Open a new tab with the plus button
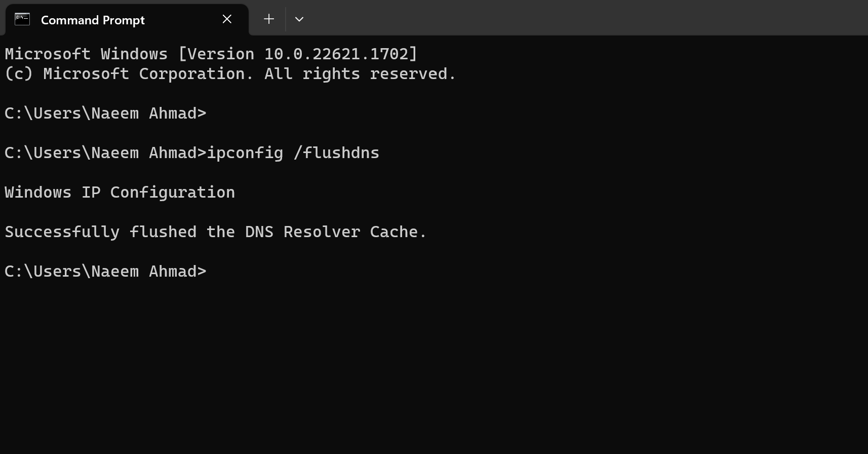The width and height of the screenshot is (868, 454). coord(269,19)
